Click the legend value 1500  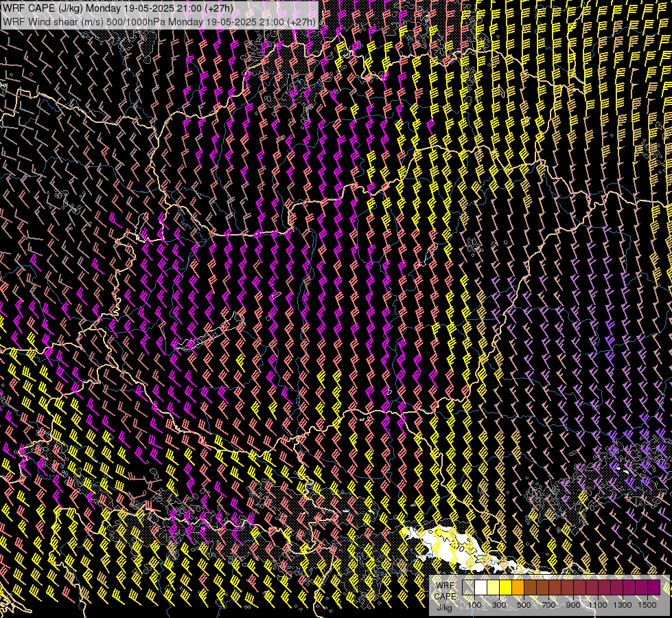click(x=647, y=605)
